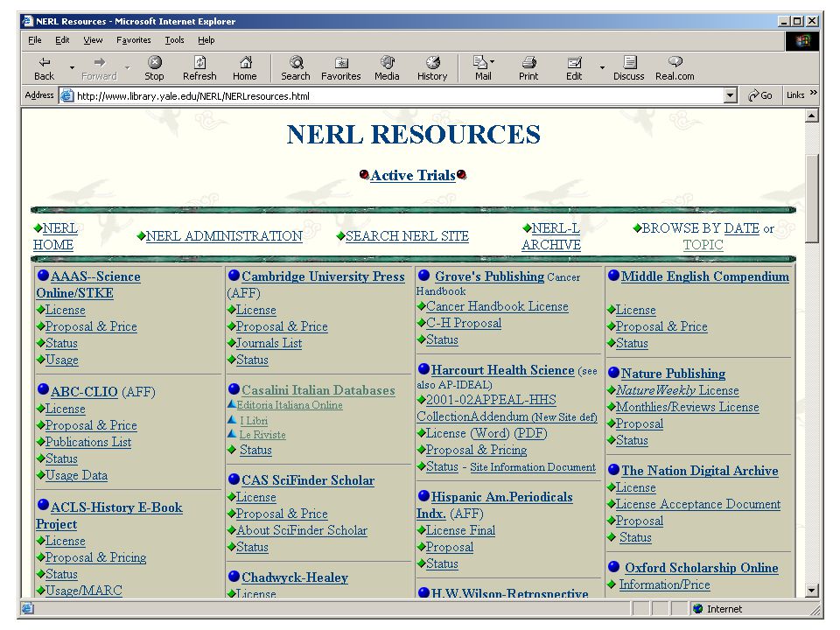Expand the Back button history arrow
Viewport: 840px width, 630px height.
[x=72, y=68]
